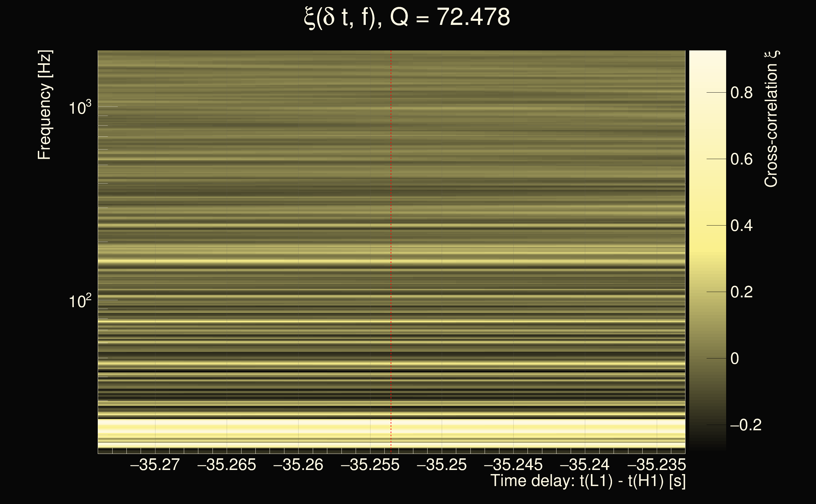This screenshot has width=816, height=504.
Task: Select the -0.2 colorbar tick label
Action: point(746,425)
